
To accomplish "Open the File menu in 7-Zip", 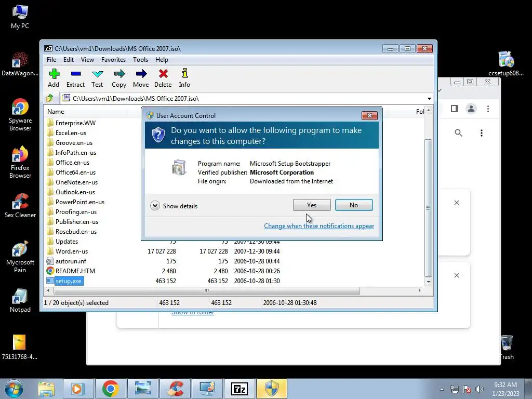I will [x=51, y=60].
